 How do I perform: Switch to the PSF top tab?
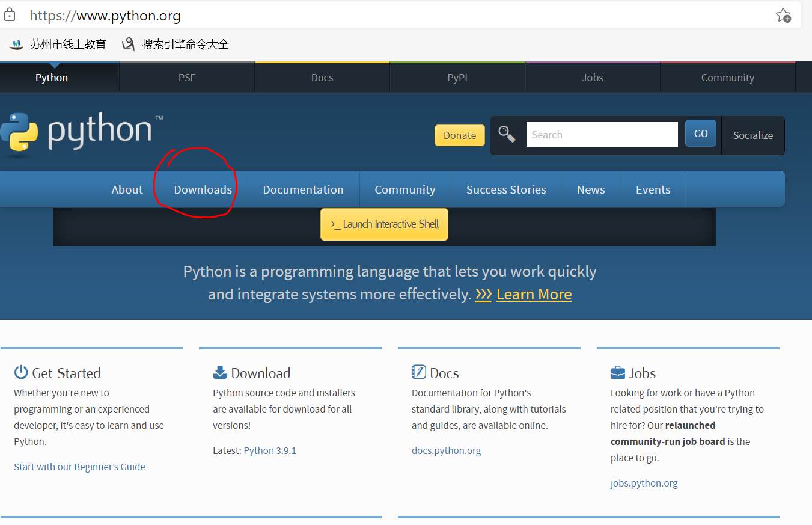click(187, 78)
